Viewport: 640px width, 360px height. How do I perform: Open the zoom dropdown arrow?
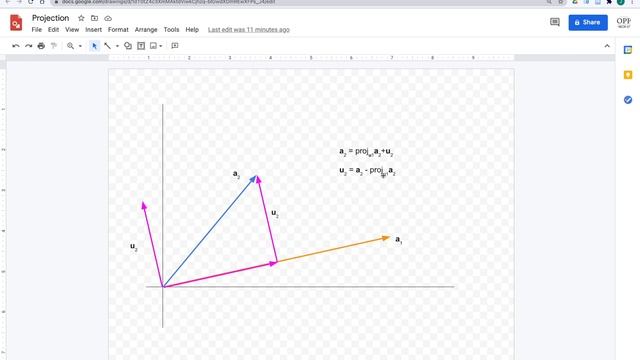80,46
